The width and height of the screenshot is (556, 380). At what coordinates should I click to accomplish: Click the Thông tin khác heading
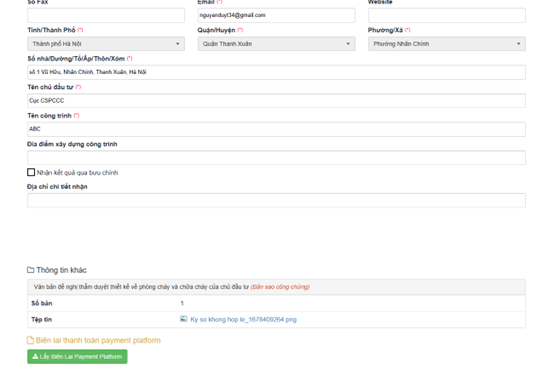click(x=61, y=270)
